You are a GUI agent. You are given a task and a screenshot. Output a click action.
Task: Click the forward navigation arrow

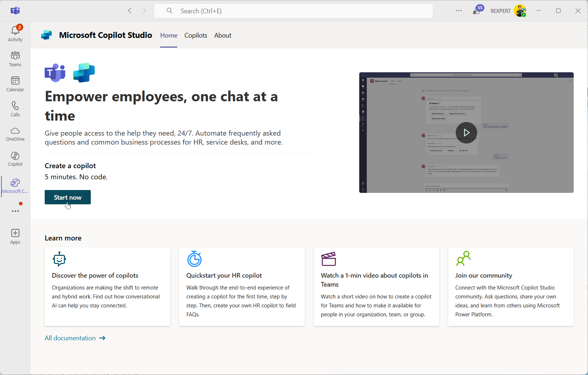coord(144,11)
